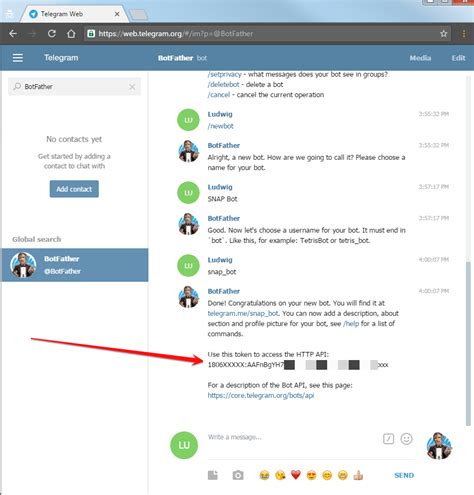
Task: Insert the kissing face emoji
Action: (x=280, y=475)
